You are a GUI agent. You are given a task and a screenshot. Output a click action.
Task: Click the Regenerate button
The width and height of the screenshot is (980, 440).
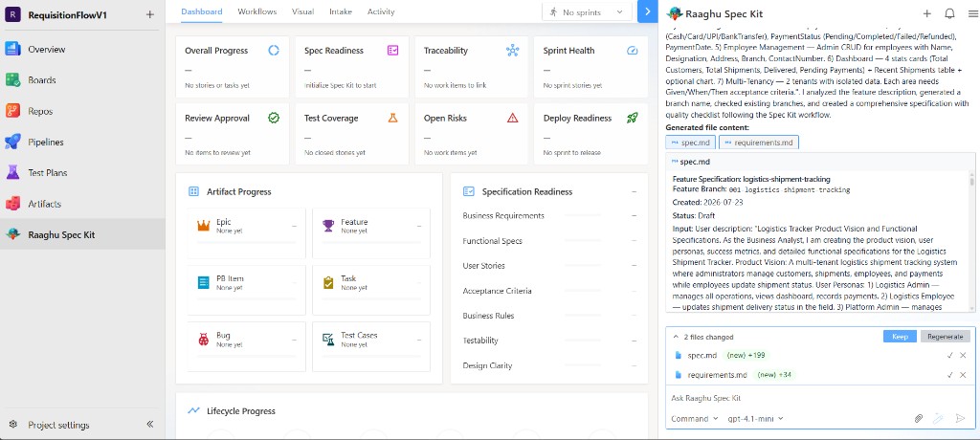pyautogui.click(x=945, y=337)
